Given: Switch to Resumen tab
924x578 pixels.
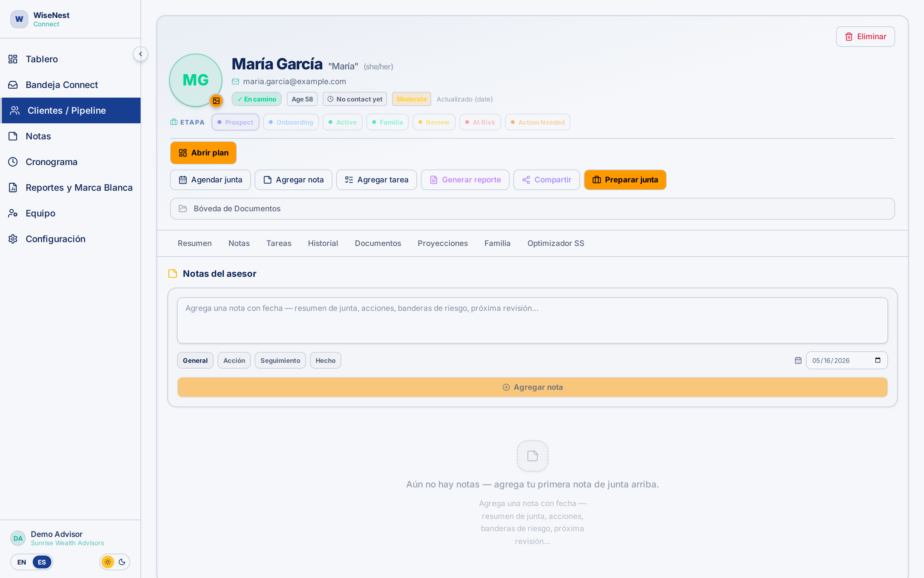Looking at the screenshot, I should click(195, 243).
